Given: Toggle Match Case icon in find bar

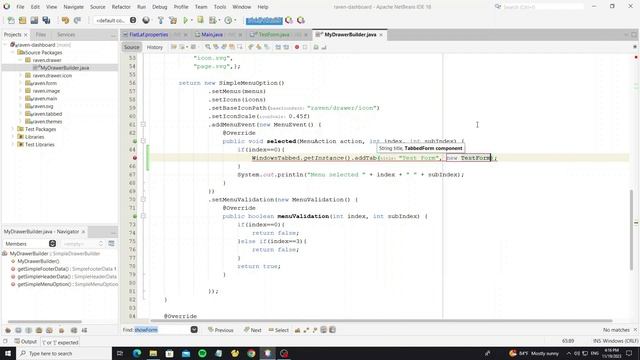Looking at the screenshot, I should tap(306, 330).
